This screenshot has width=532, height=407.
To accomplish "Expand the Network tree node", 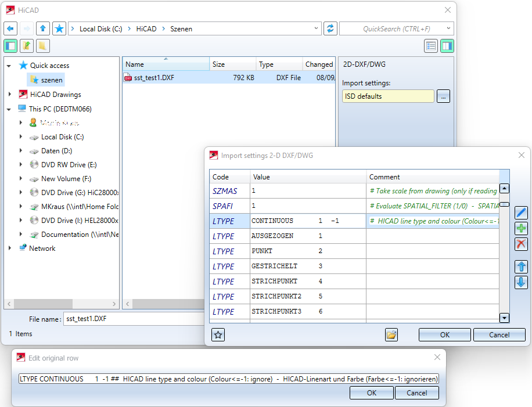I will pyautogui.click(x=10, y=248).
